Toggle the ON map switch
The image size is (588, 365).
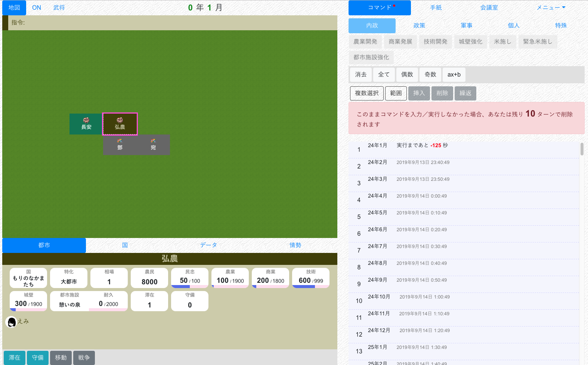(37, 7)
